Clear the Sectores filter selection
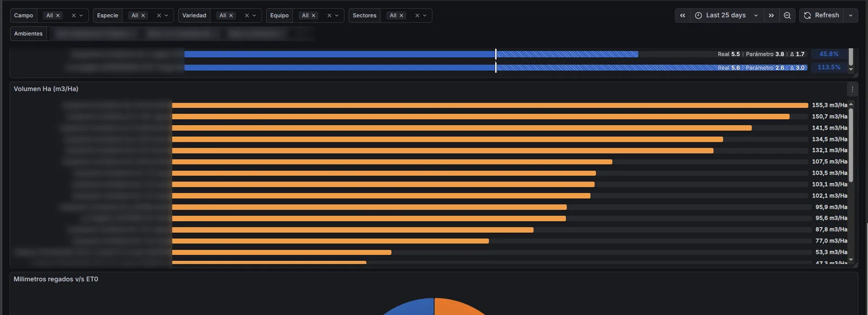868x315 pixels. pyautogui.click(x=417, y=16)
